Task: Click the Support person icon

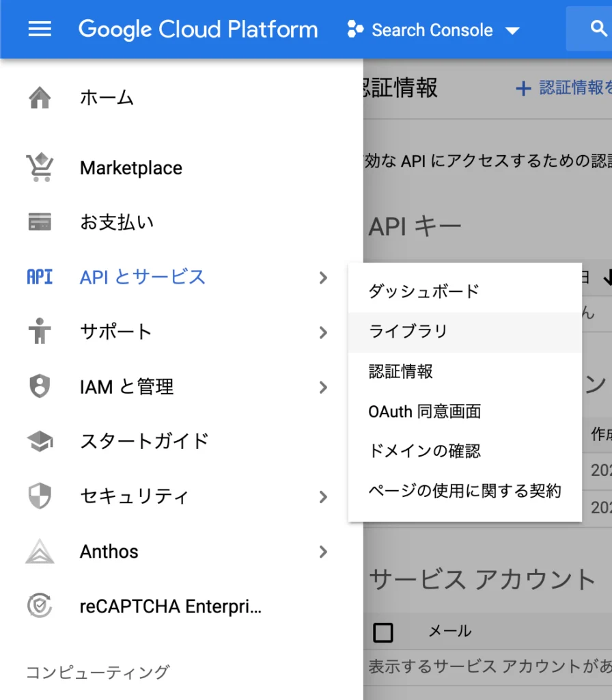Action: tap(40, 332)
